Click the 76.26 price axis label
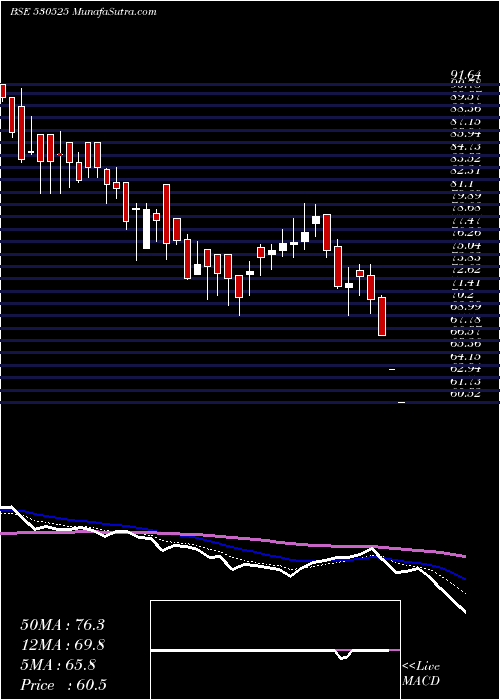Screen dimensions: 500x700 point(465,233)
